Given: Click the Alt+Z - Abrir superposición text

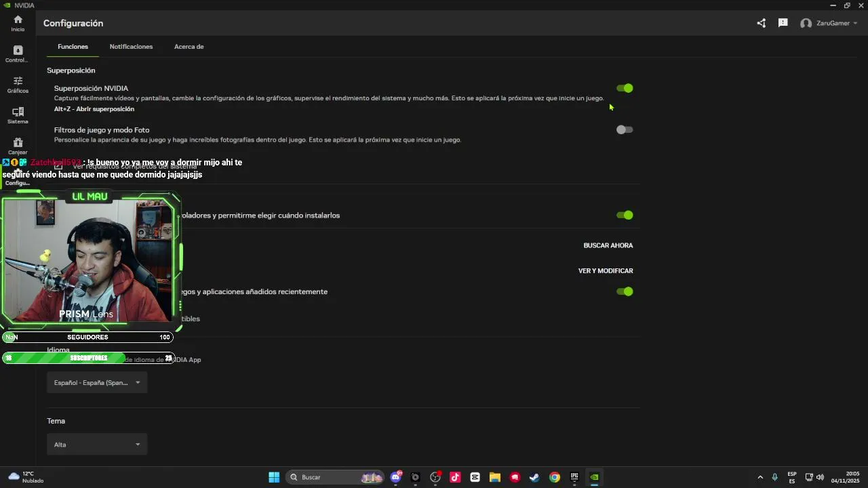Looking at the screenshot, I should tap(94, 109).
